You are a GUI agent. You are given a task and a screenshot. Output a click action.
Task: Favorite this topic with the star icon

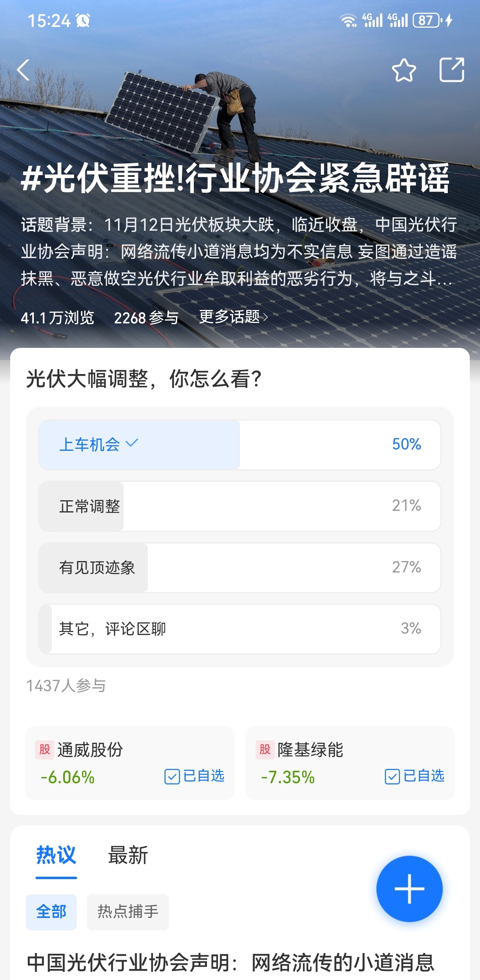(404, 70)
